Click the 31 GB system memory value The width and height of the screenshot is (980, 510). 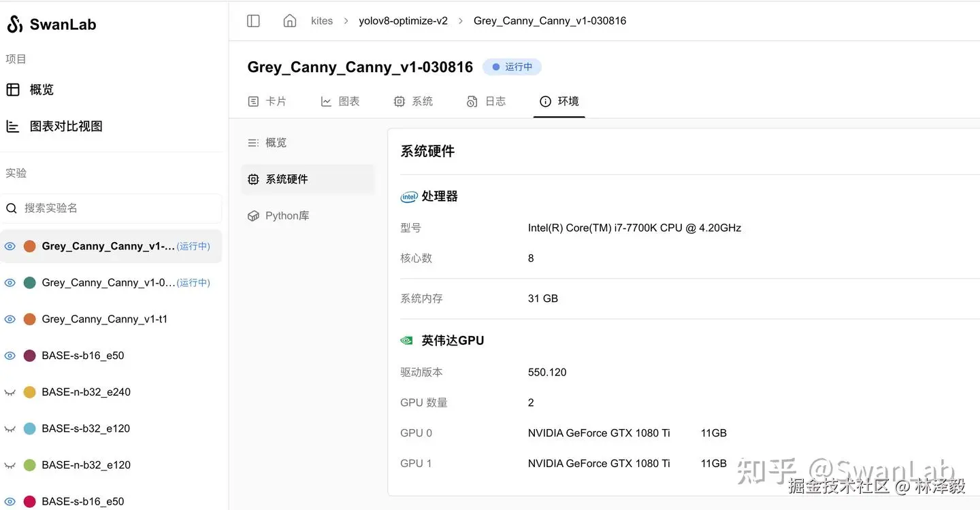543,299
